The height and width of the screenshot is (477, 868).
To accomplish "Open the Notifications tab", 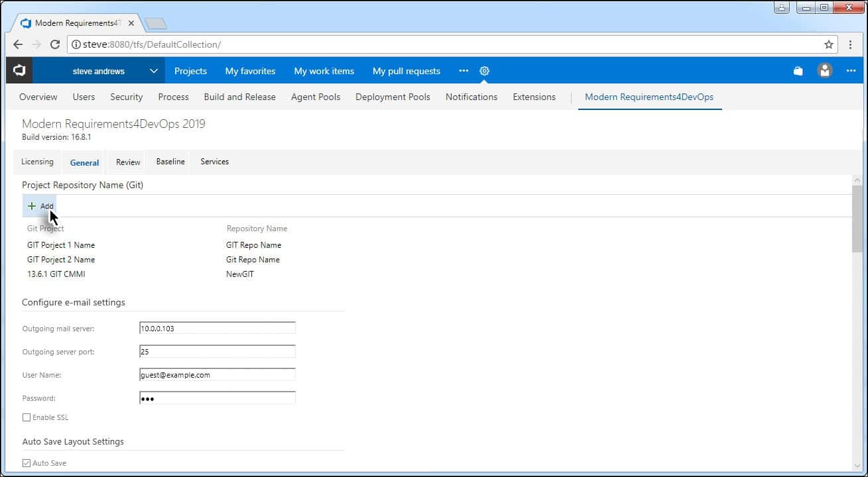I will tap(471, 97).
